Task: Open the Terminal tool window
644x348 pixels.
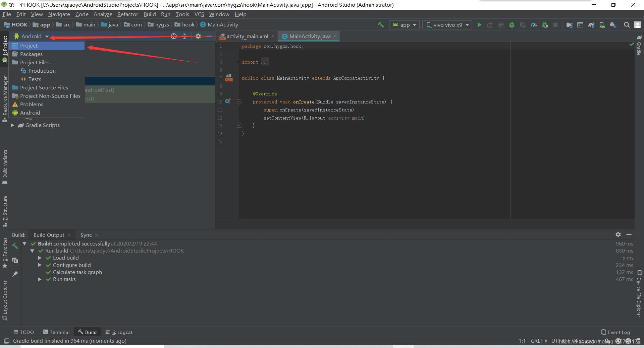Action: [56, 332]
